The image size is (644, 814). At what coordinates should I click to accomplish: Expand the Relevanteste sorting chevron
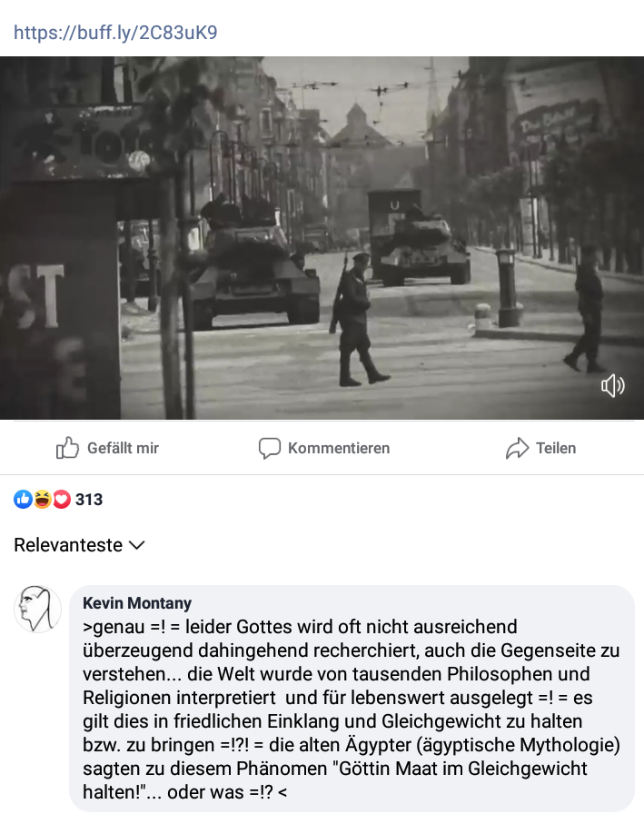click(x=136, y=545)
